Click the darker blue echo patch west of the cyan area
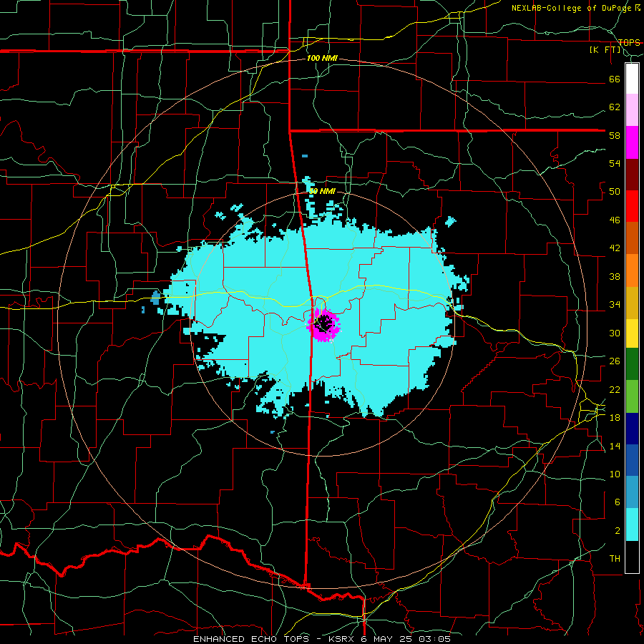The height and width of the screenshot is (644, 644). [x=155, y=298]
